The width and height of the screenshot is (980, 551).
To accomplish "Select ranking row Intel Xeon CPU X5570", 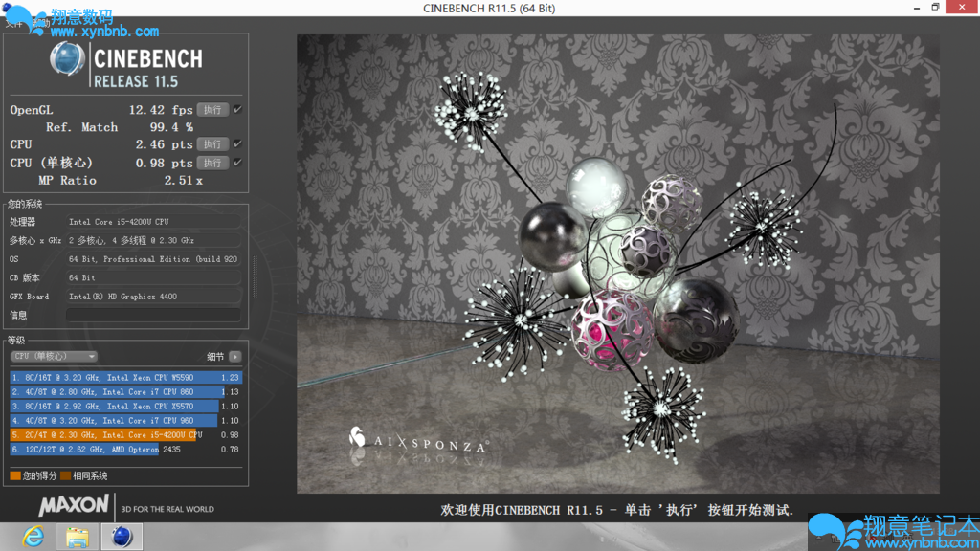I will (x=125, y=406).
